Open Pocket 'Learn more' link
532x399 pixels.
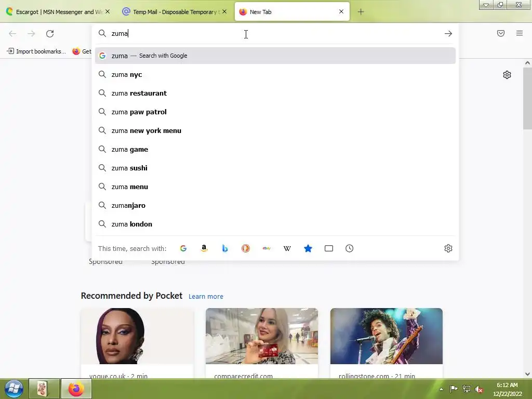point(206,297)
